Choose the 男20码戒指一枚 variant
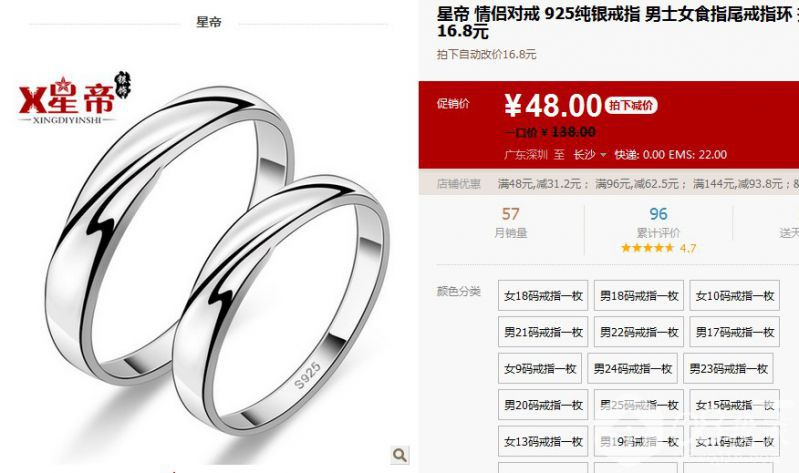This screenshot has width=799, height=473. 543,405
